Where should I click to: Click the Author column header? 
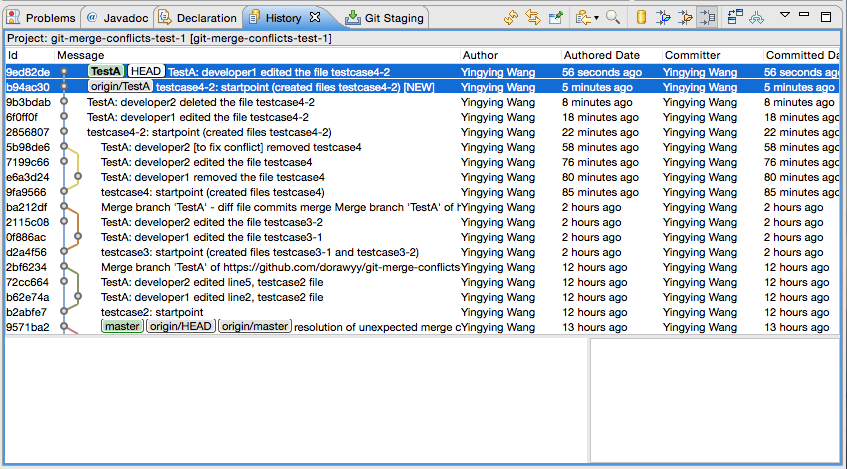pyautogui.click(x=510, y=55)
